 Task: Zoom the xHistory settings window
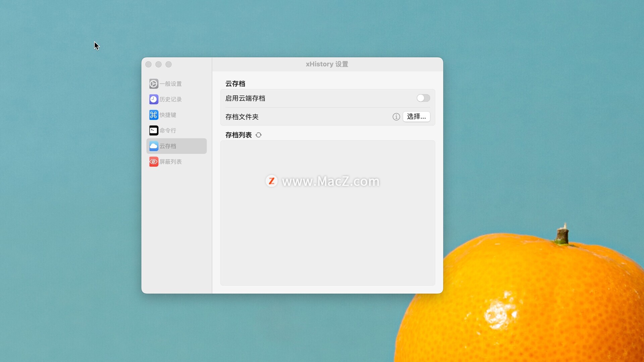(x=169, y=64)
